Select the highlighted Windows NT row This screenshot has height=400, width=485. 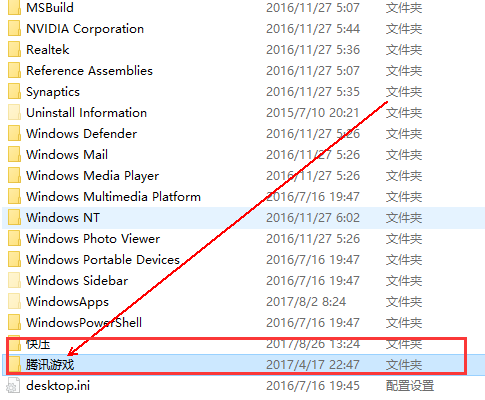[x=243, y=218]
